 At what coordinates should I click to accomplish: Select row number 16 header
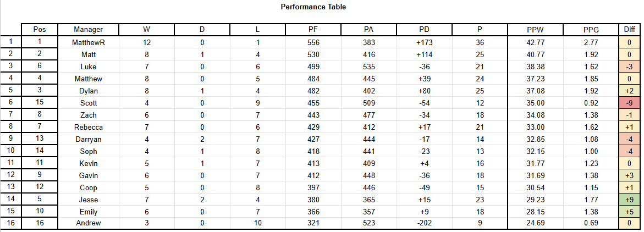pyautogui.click(x=10, y=223)
